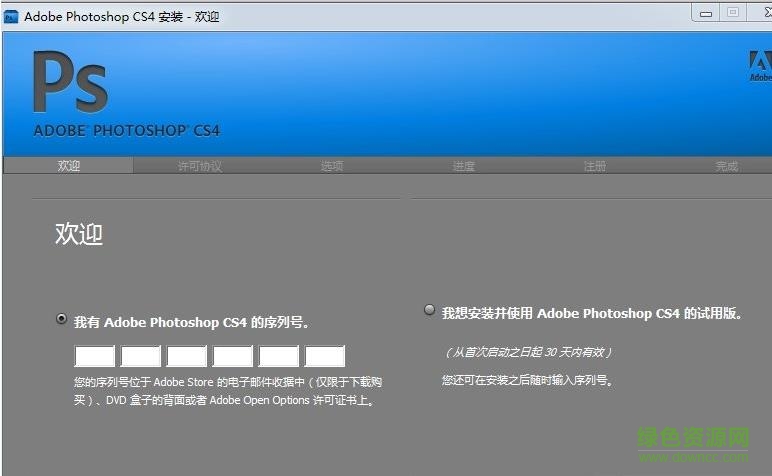Open the 选项 step tab
This screenshot has height=476, width=772.
click(x=332, y=166)
